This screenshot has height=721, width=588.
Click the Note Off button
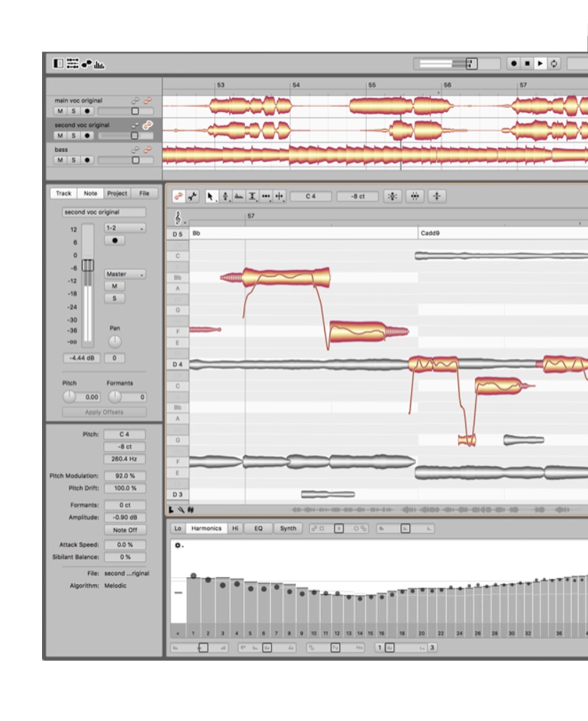coord(125,530)
